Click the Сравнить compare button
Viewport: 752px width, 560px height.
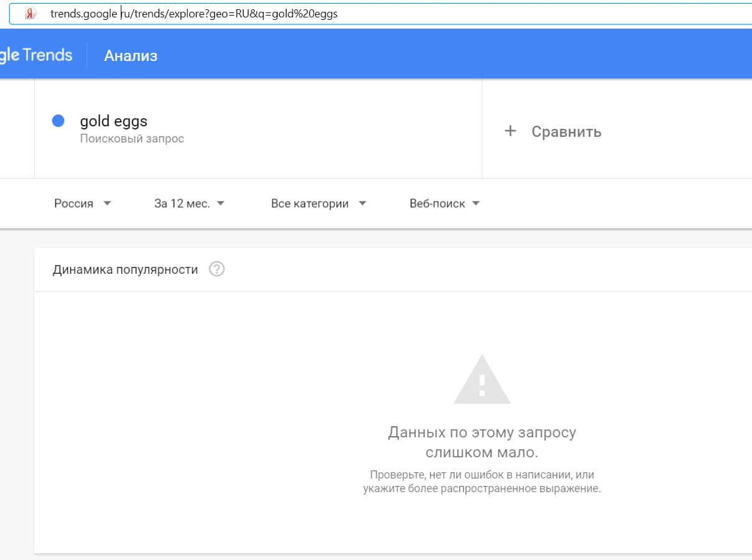(x=566, y=131)
